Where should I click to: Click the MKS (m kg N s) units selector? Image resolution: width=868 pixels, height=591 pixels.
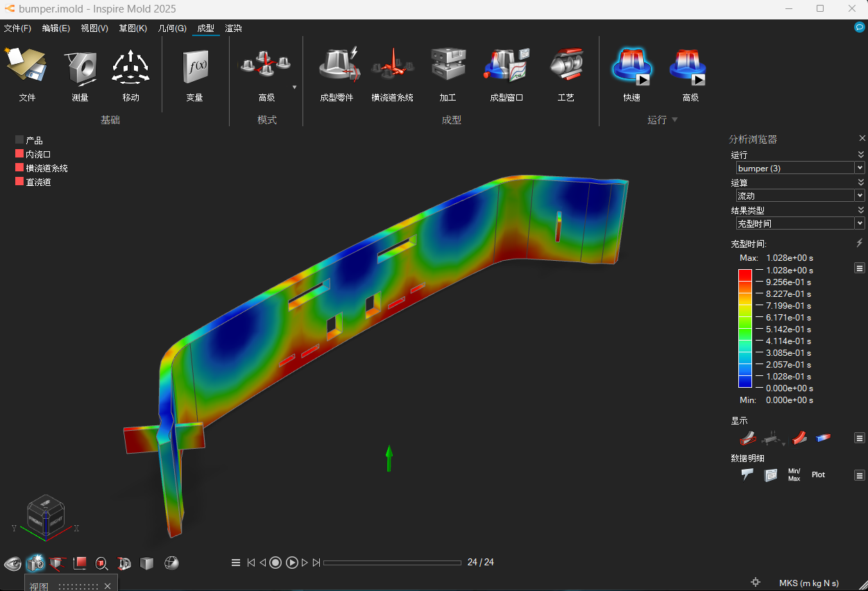click(x=809, y=583)
